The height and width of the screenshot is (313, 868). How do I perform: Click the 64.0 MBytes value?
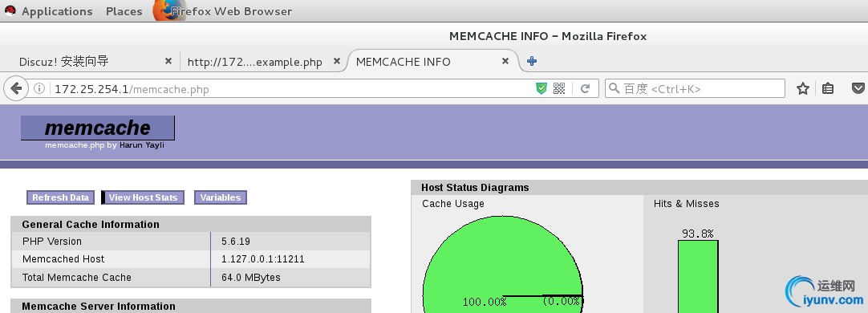[251, 278]
